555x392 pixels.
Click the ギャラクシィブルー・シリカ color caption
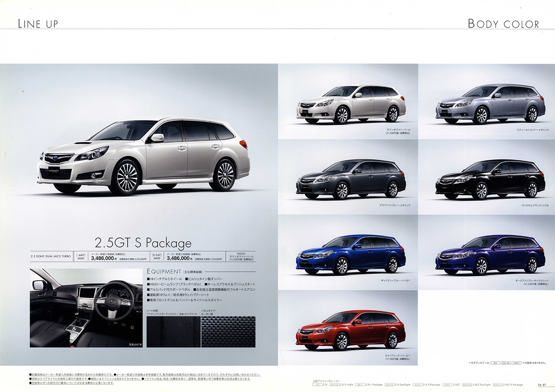[396, 281]
